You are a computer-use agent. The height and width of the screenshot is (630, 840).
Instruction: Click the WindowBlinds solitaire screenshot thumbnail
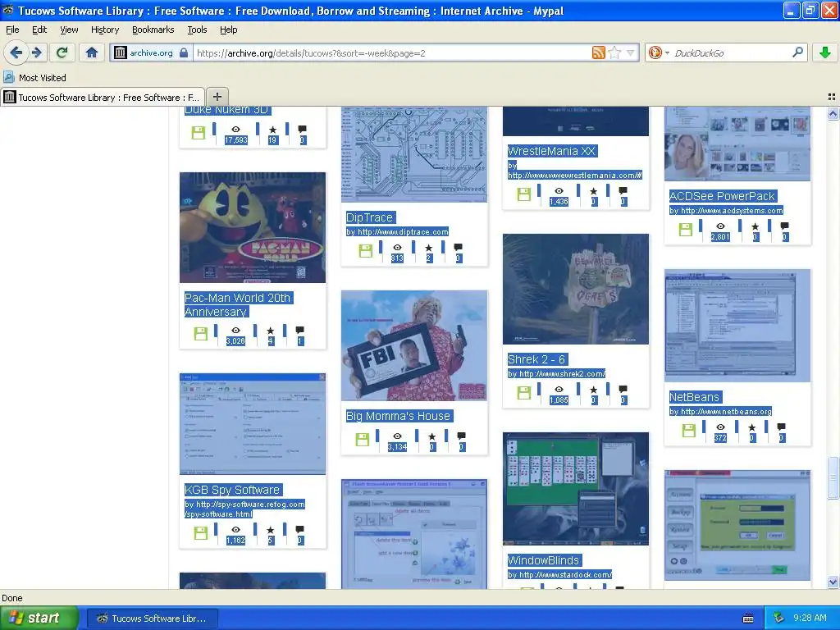576,489
